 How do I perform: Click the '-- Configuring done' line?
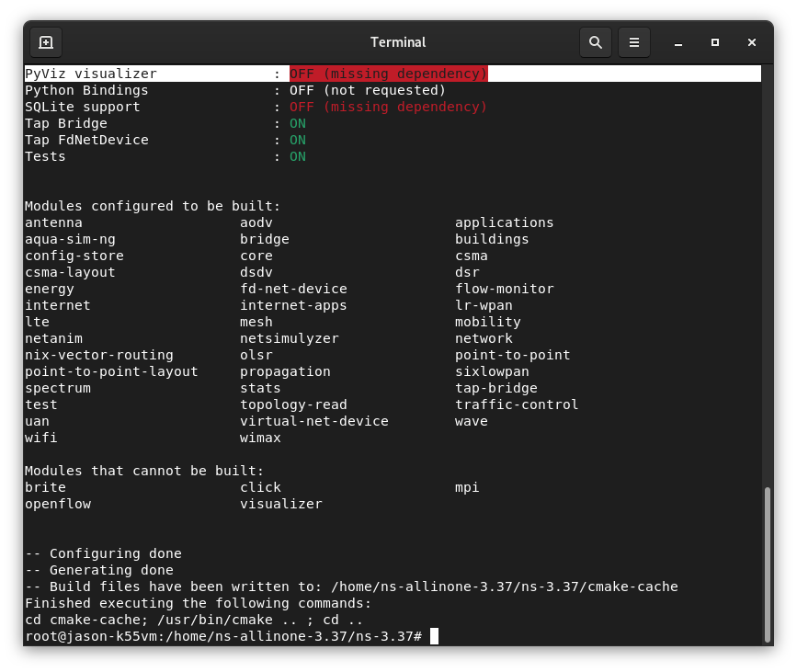103,553
